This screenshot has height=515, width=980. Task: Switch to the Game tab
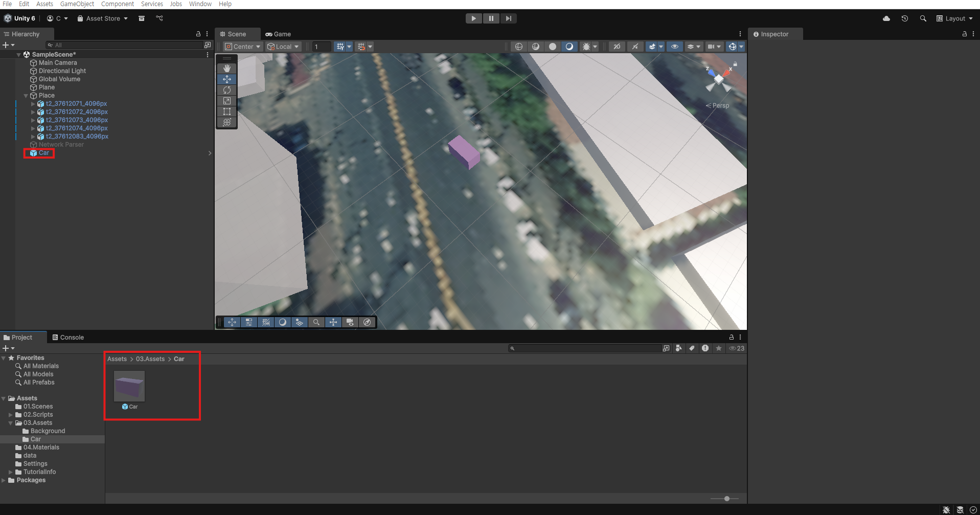tap(278, 34)
